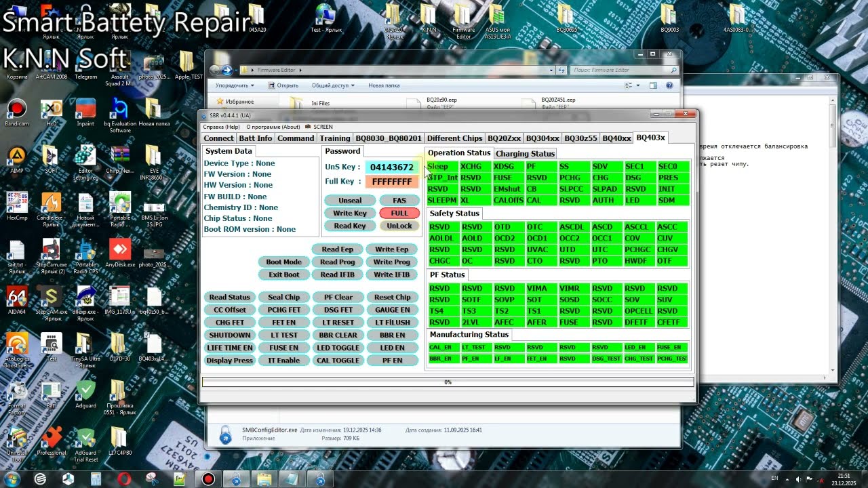Click the Unseal button

tap(350, 201)
